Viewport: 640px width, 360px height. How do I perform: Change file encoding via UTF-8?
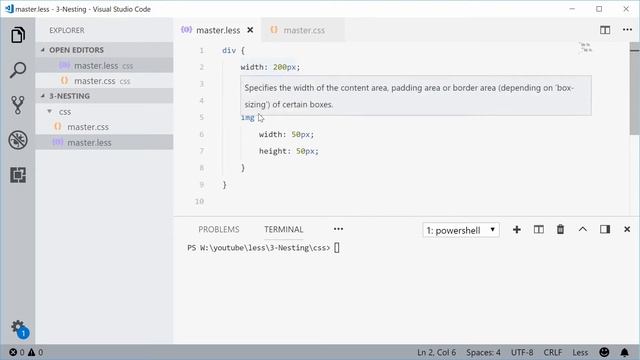[522, 352]
